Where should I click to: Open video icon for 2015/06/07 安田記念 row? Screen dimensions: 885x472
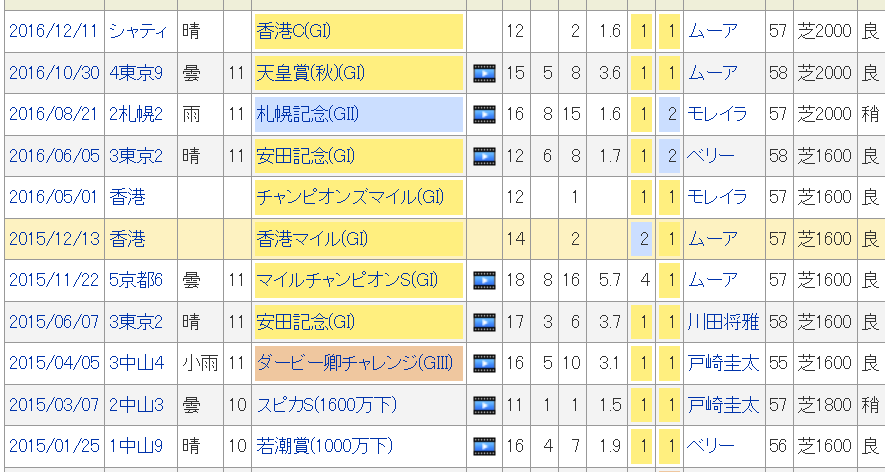coord(484,322)
